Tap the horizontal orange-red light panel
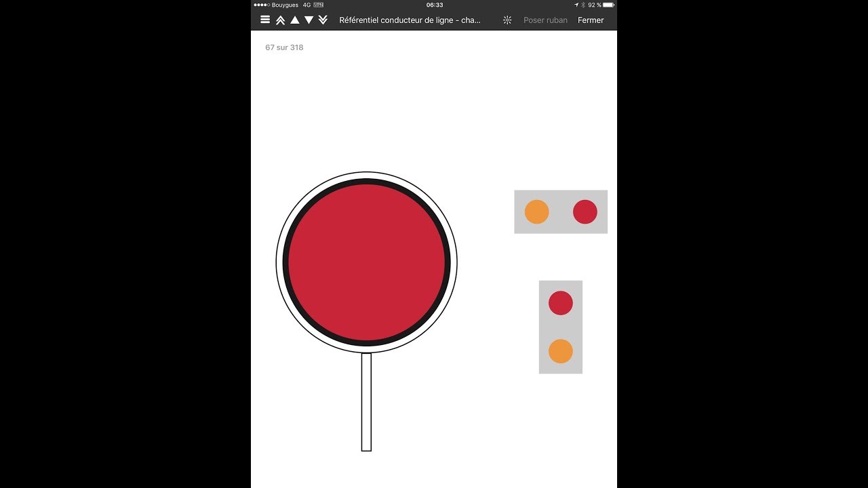The height and width of the screenshot is (488, 868). (x=561, y=212)
